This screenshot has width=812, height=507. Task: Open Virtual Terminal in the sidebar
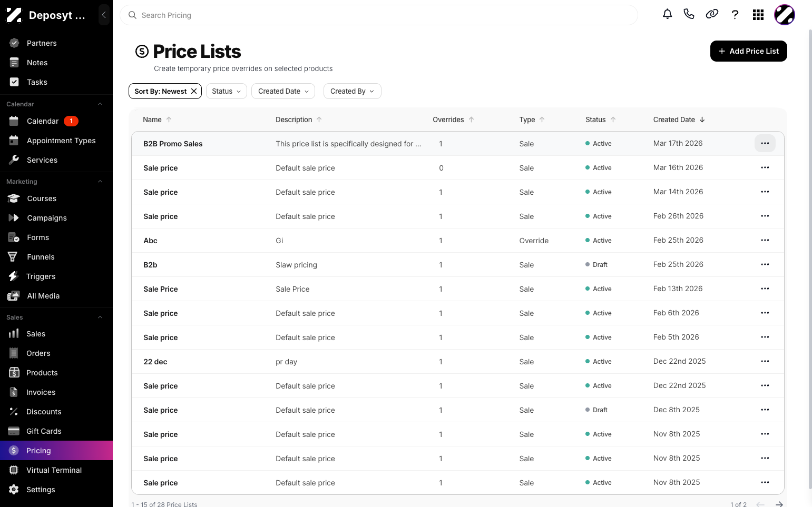pyautogui.click(x=56, y=470)
